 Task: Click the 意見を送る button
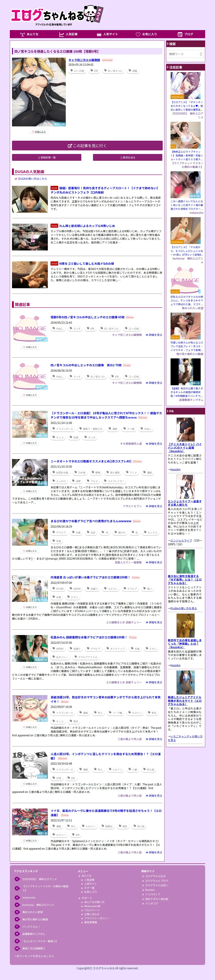pos(128,158)
